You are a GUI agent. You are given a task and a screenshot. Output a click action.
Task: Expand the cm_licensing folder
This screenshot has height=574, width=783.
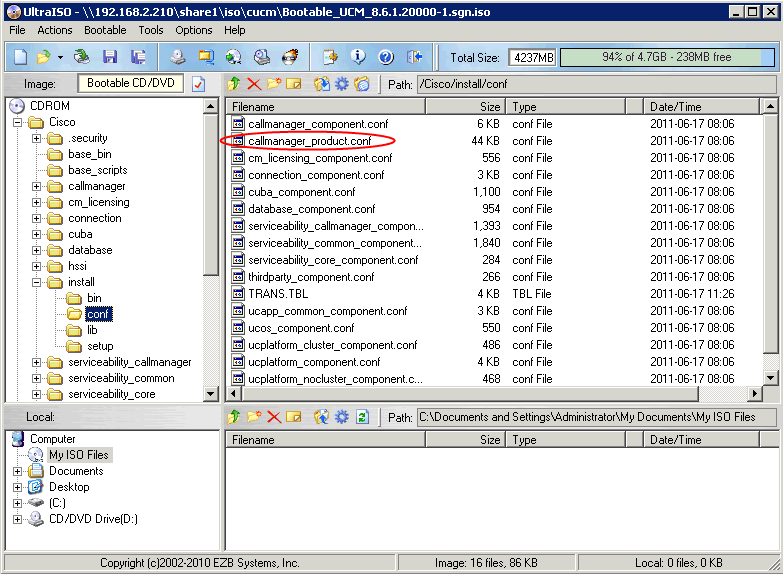tap(36, 202)
